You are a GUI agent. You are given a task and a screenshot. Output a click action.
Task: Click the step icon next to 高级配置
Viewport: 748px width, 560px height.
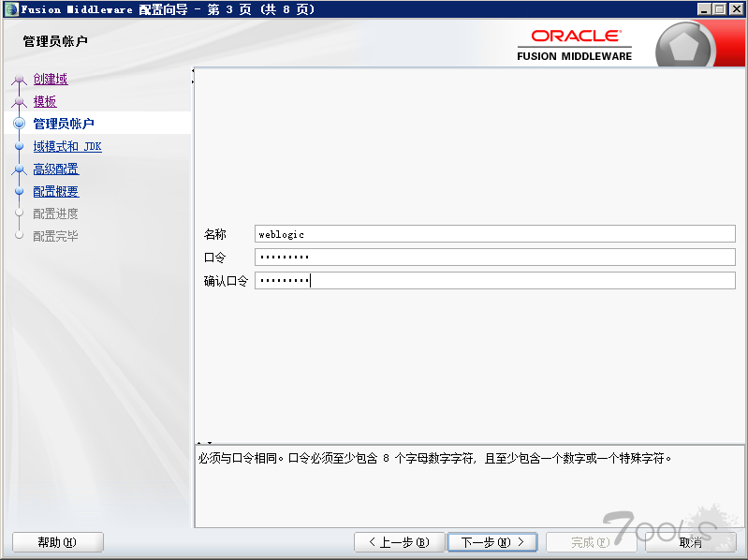pyautogui.click(x=19, y=169)
